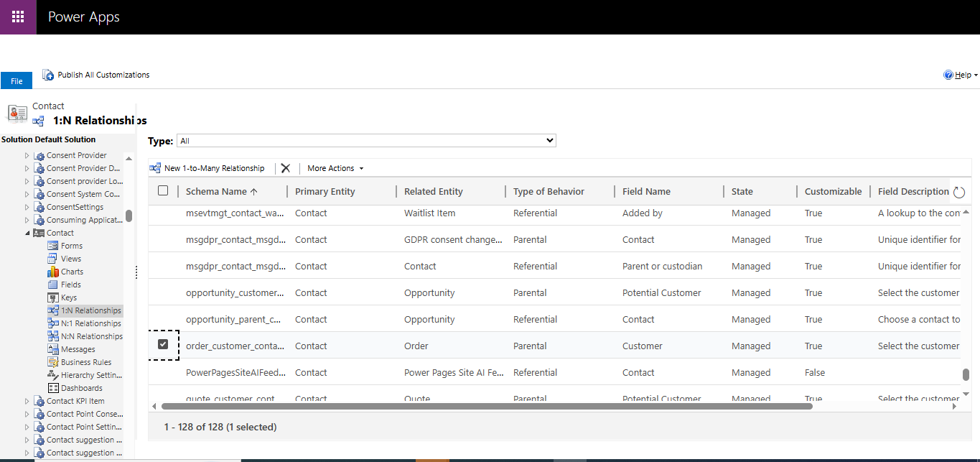The image size is (980, 462).
Task: Sort by Customizable column header
Action: coord(833,192)
